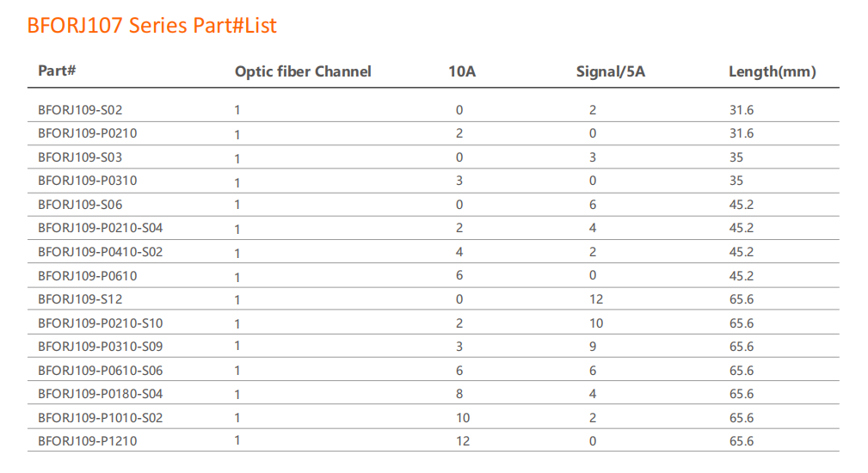Image resolution: width=868 pixels, height=473 pixels.
Task: Click the BFORJ109-P0410-S02 part entry
Action: pos(100,252)
